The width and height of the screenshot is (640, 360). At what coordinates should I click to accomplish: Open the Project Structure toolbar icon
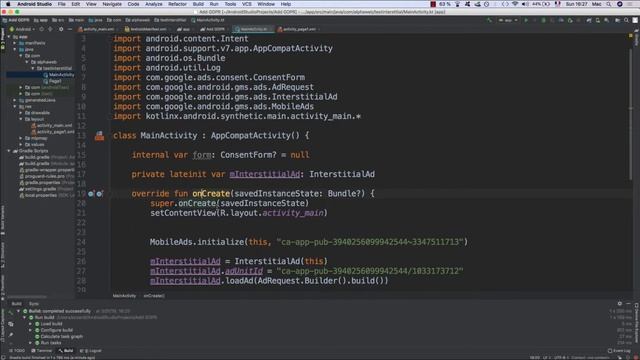click(x=618, y=20)
